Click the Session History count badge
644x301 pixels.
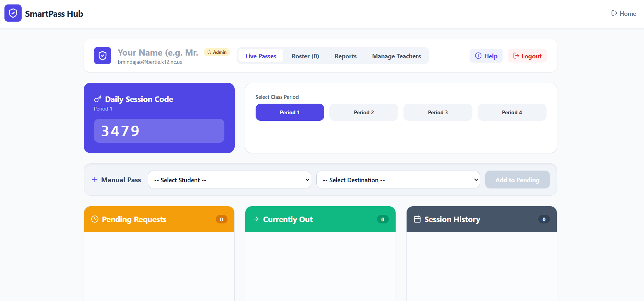[544, 219]
